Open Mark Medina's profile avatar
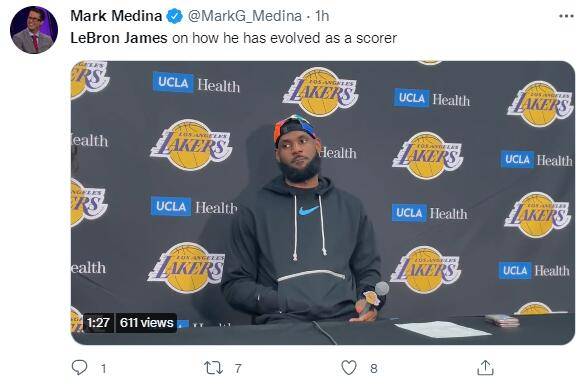This screenshot has width=581, height=387. coord(34,30)
